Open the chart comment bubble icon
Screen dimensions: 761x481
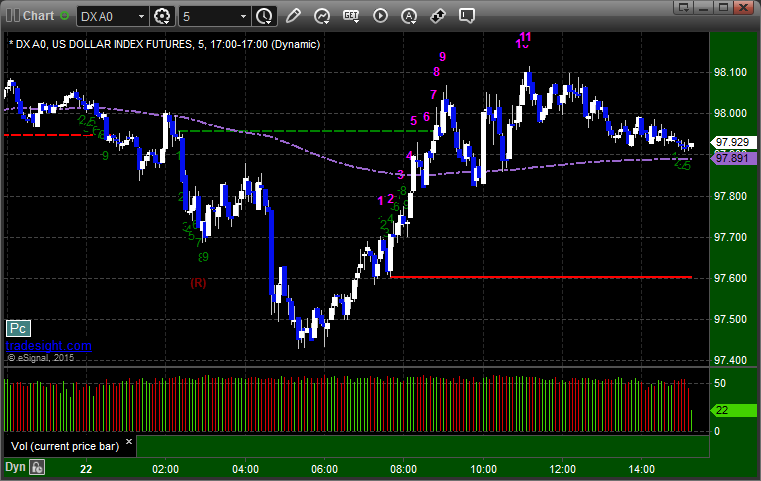(x=467, y=16)
